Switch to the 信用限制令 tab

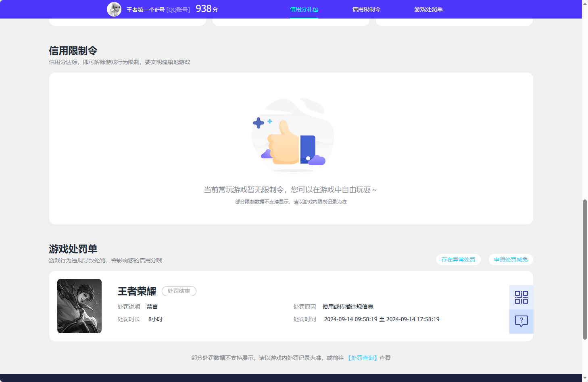366,9
